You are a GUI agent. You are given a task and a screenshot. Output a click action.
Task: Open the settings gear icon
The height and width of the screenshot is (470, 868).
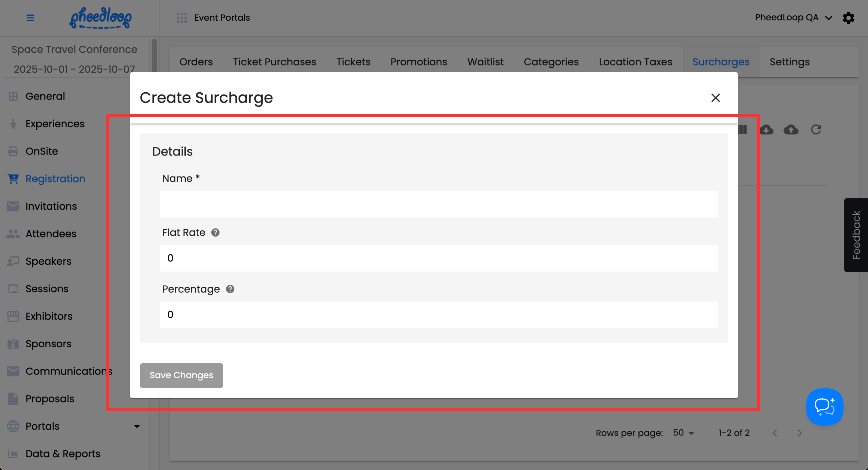click(849, 18)
